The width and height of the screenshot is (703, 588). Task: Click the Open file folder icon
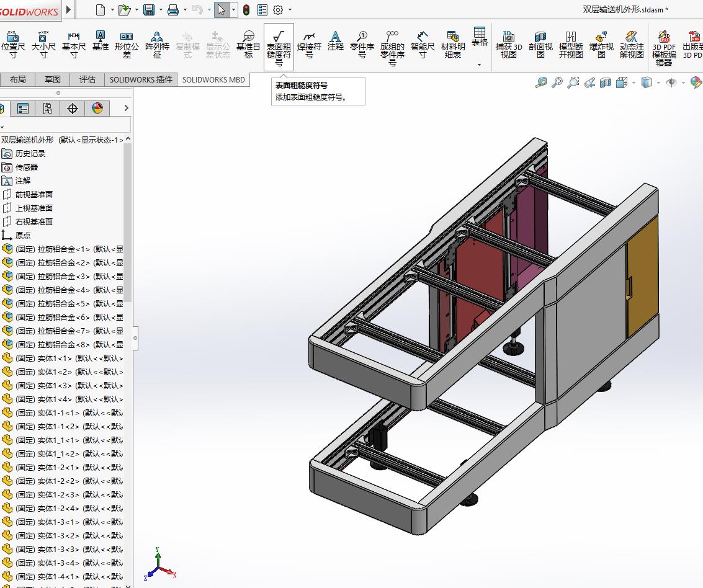click(x=124, y=9)
